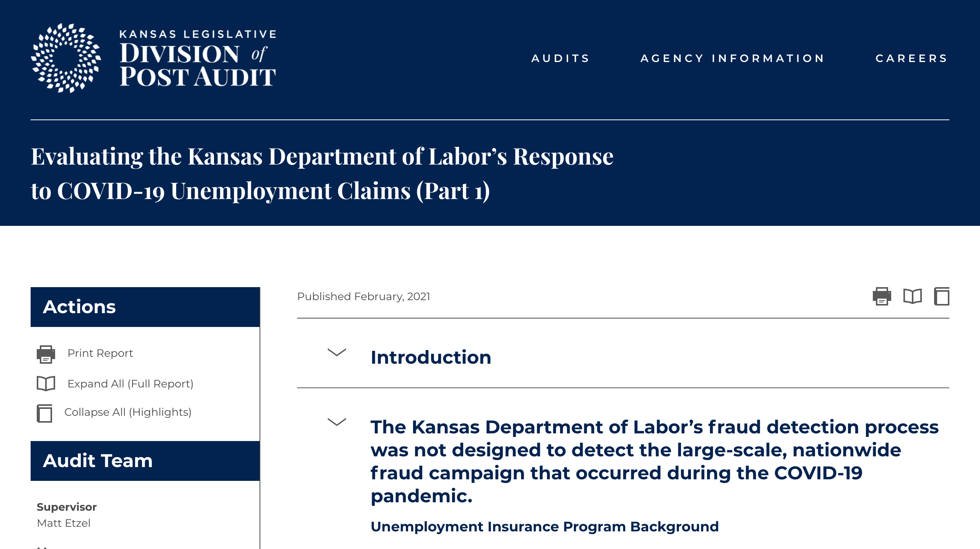The height and width of the screenshot is (549, 980).
Task: Click the top-right open book expand icon
Action: [x=912, y=296]
